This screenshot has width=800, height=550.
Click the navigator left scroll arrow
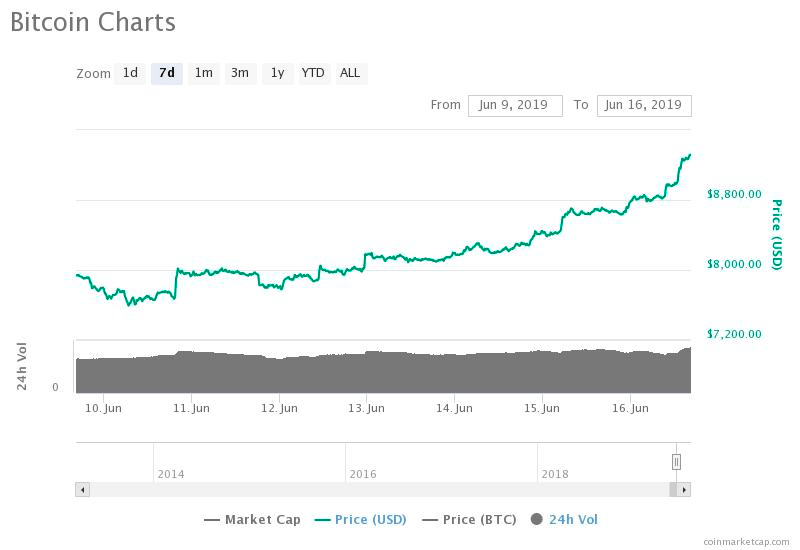[x=83, y=490]
